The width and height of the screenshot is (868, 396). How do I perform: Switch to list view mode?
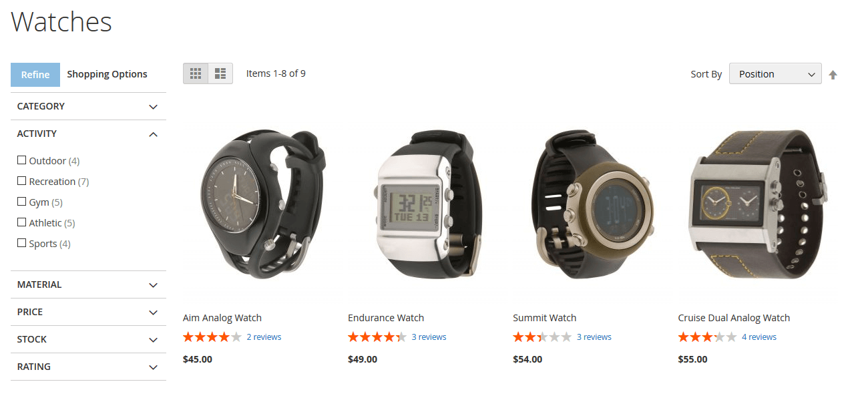(x=220, y=73)
